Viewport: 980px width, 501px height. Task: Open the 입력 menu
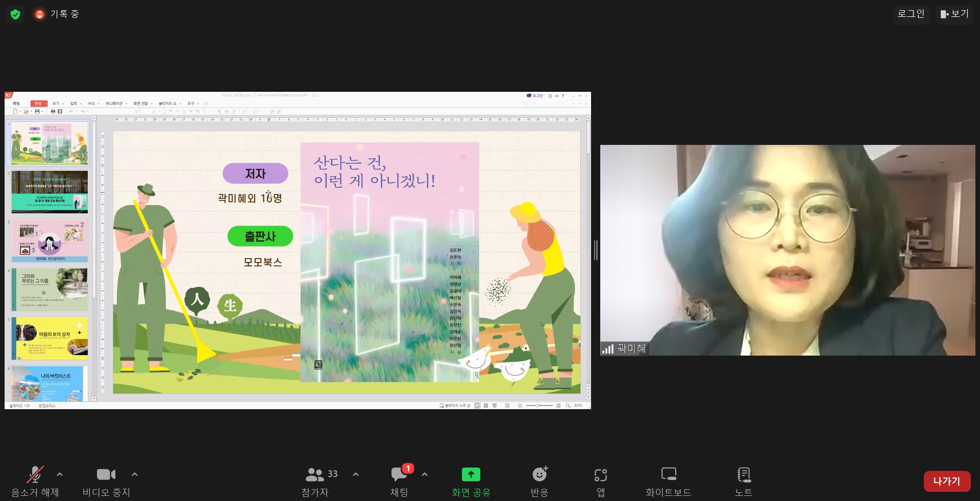click(75, 104)
